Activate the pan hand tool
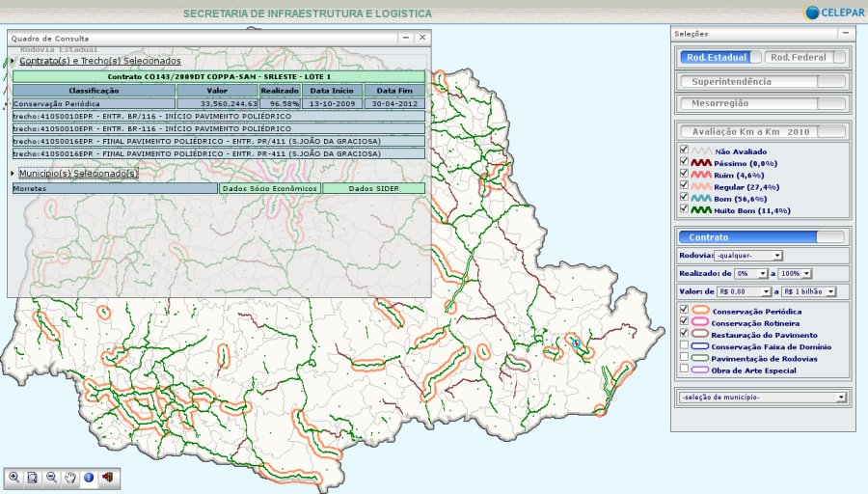Screen dimensions: 868x494 pyautogui.click(x=69, y=477)
